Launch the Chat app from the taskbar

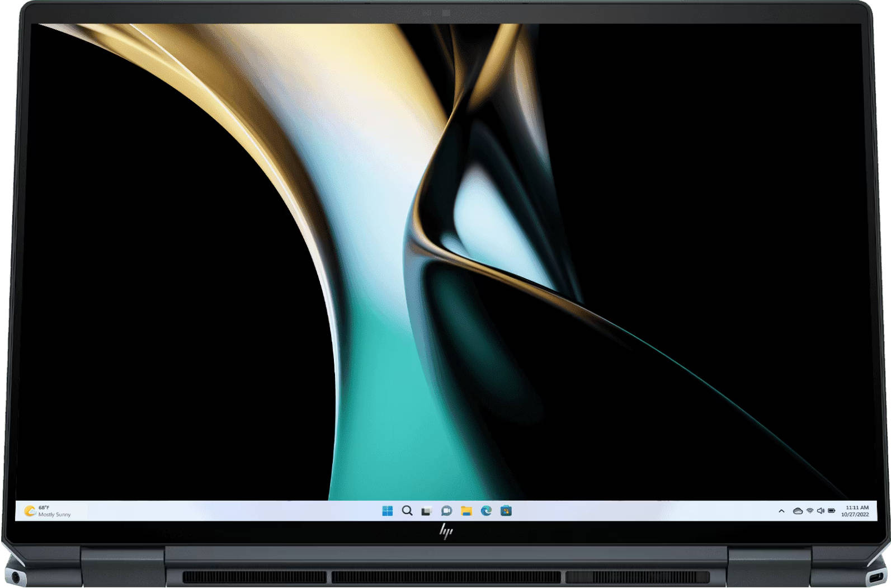pos(446,511)
